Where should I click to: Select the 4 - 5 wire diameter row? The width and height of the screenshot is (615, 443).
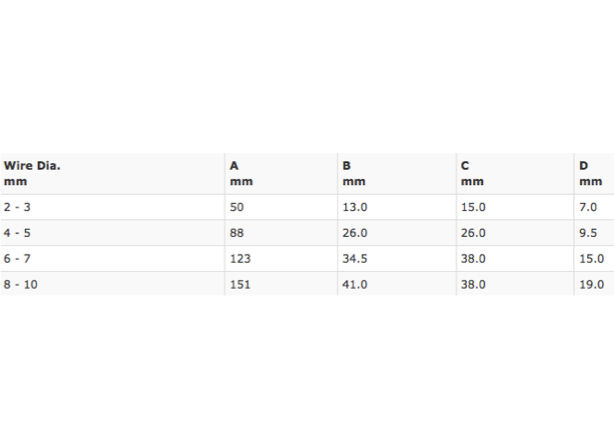[18, 233]
